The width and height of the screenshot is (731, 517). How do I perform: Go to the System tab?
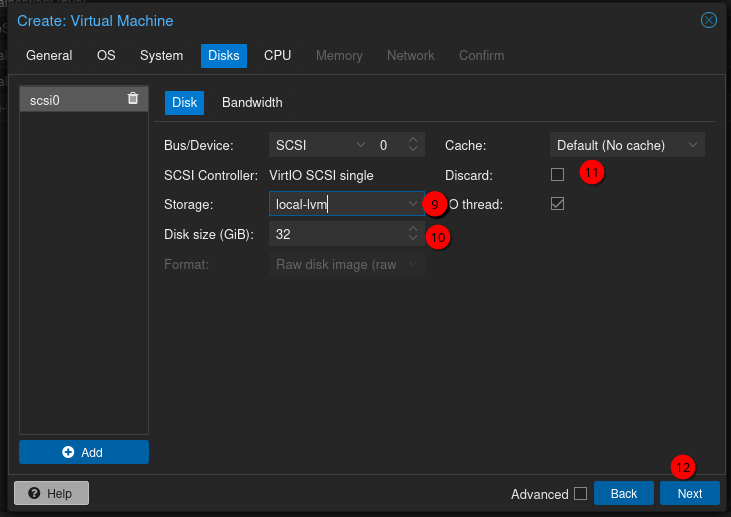161,55
